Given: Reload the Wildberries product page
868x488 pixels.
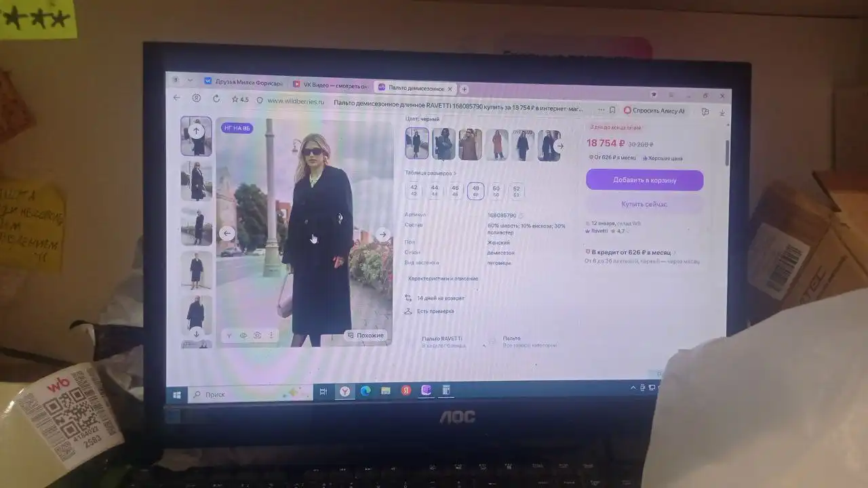Looking at the screenshot, I should 216,98.
